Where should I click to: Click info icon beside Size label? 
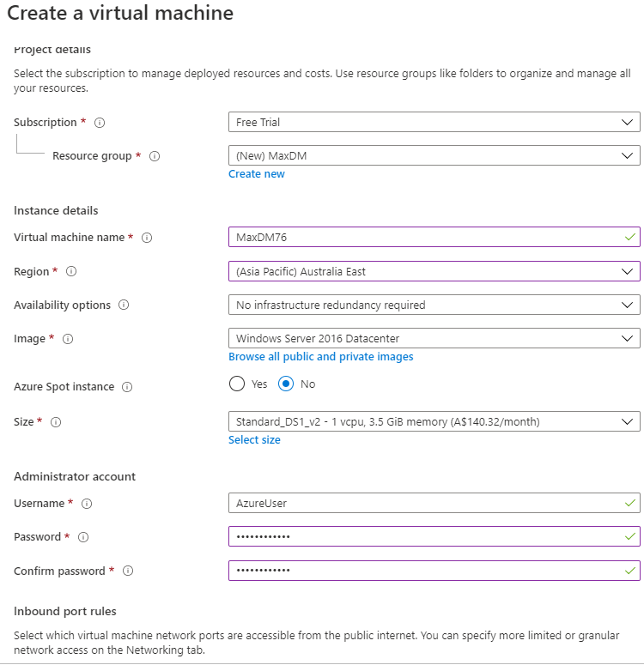point(56,422)
